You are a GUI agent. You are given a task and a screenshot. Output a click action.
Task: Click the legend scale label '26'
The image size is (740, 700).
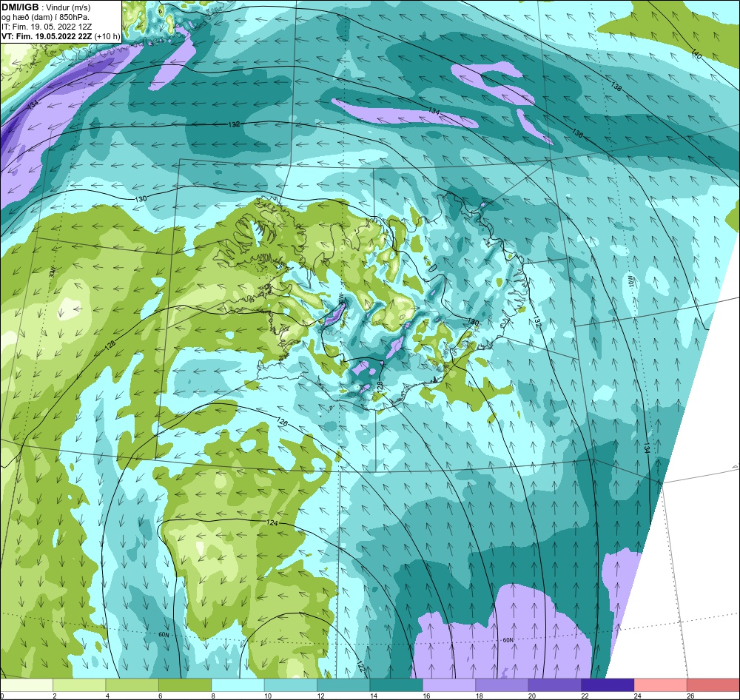point(690,696)
